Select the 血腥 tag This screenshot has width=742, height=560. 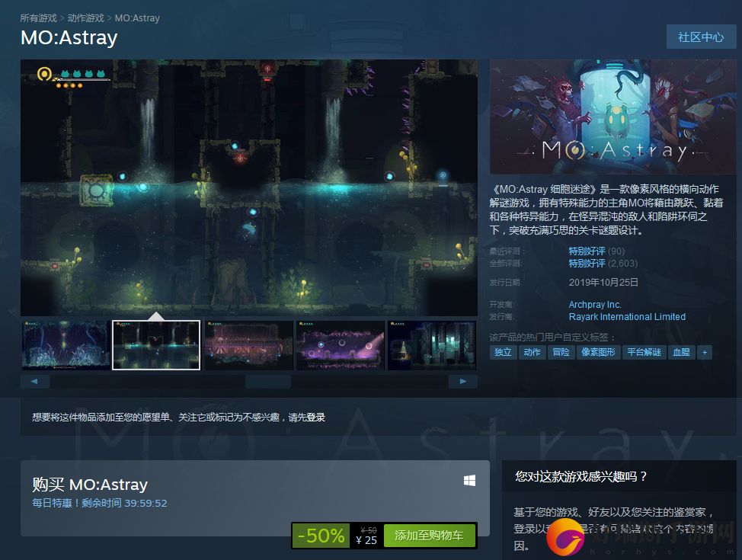(x=681, y=352)
